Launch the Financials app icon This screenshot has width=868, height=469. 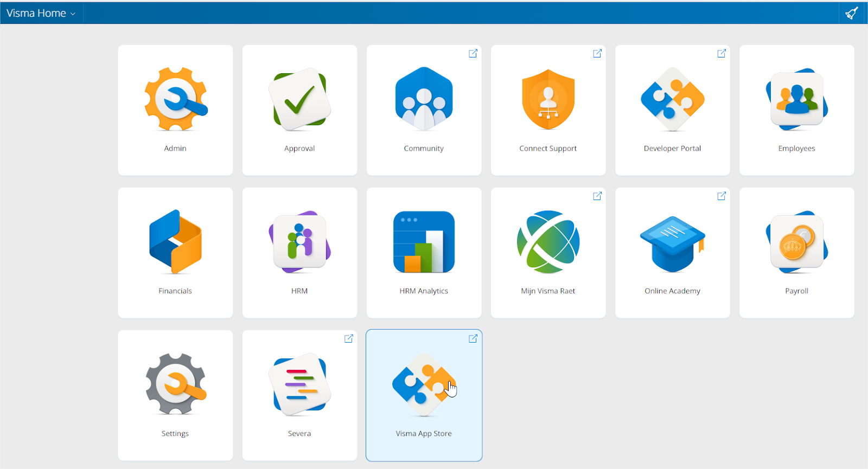click(175, 242)
